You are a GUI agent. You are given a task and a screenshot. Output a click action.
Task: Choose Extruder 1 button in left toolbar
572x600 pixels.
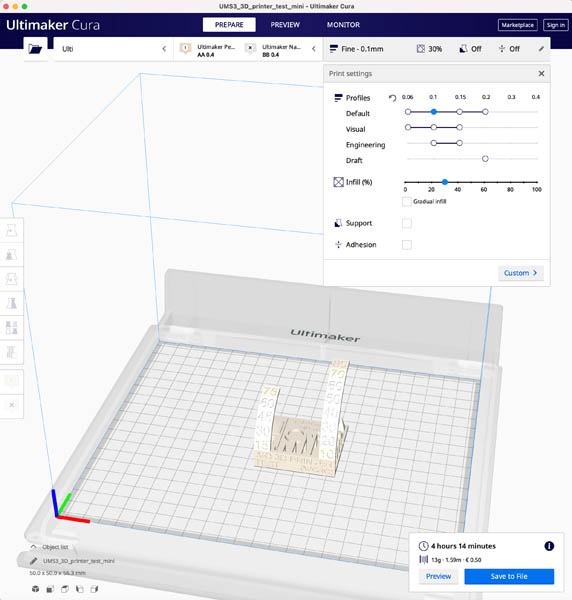coord(11,381)
